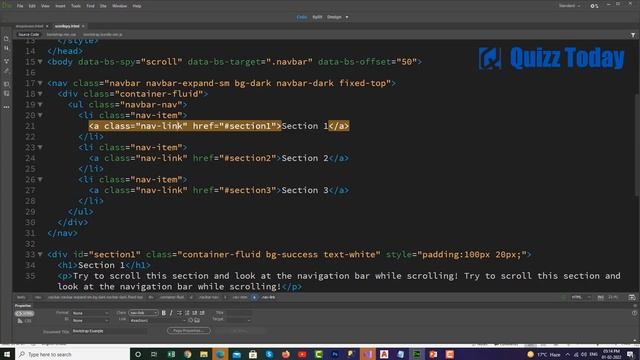Collapse the section1 div at line 33

pos(40,254)
